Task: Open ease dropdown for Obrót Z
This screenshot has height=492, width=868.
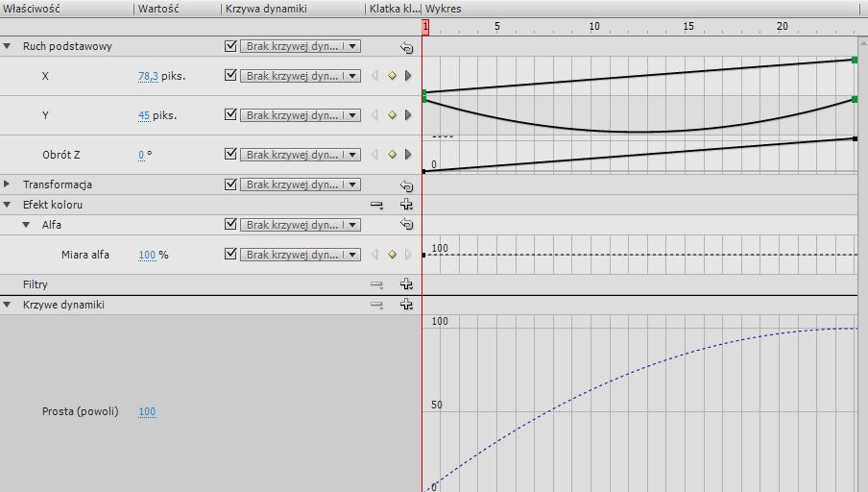Action: coord(301,155)
